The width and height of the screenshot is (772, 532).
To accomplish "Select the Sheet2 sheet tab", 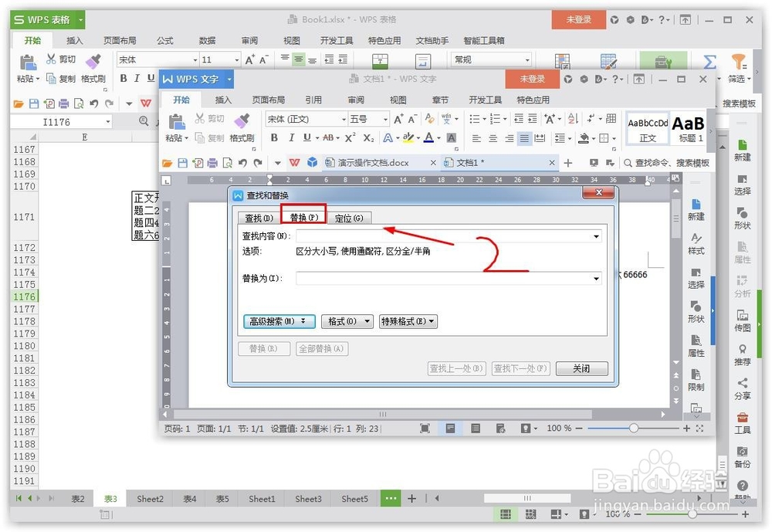I will point(151,499).
